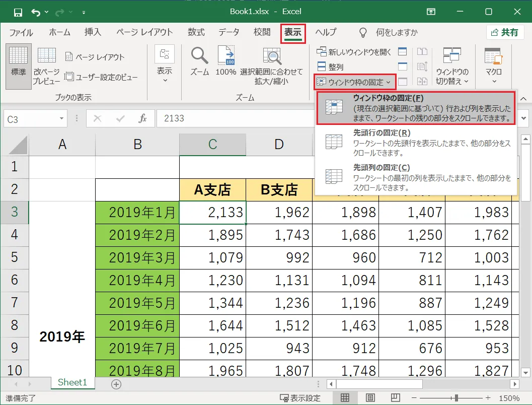The height and width of the screenshot is (405, 532).
Task: Open ユーザー設定のビュー
Action: 101,77
